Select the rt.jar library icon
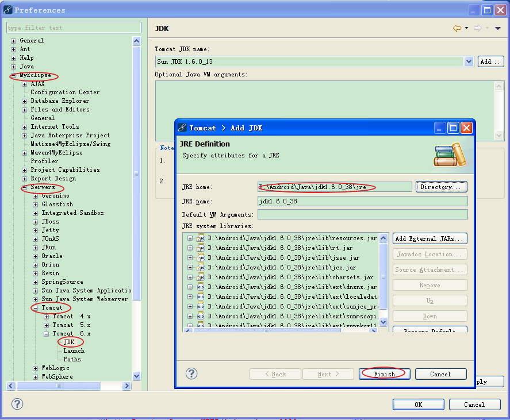Image resolution: width=510 pixels, height=420 pixels. 200,248
